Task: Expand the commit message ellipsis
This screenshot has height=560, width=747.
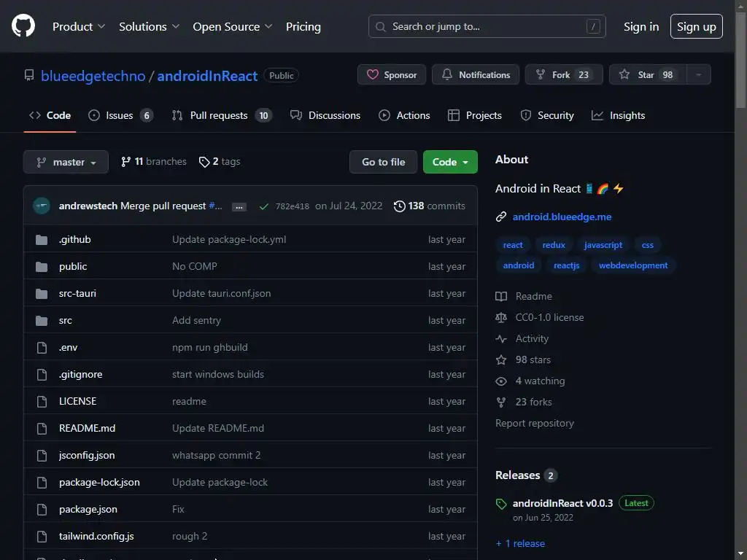Action: (239, 206)
